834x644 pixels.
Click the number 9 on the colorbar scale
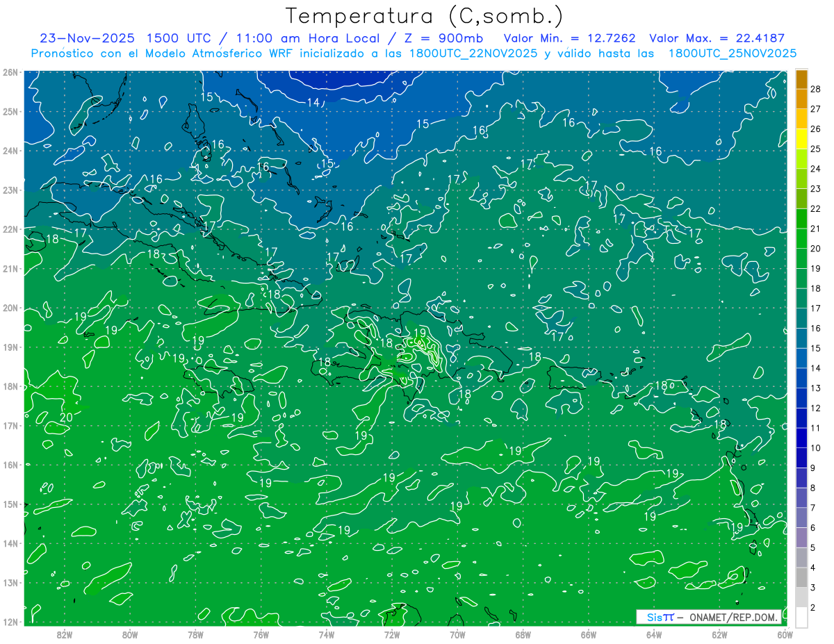pos(813,468)
